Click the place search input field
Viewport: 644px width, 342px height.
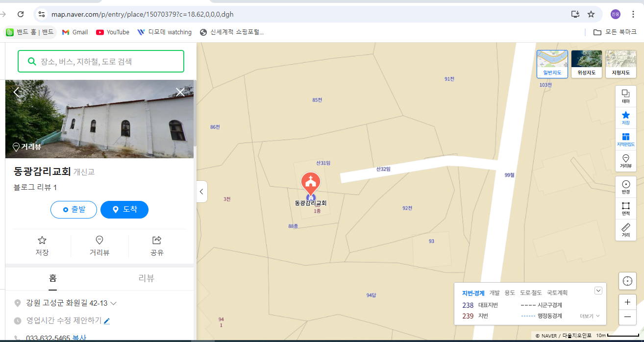click(108, 62)
